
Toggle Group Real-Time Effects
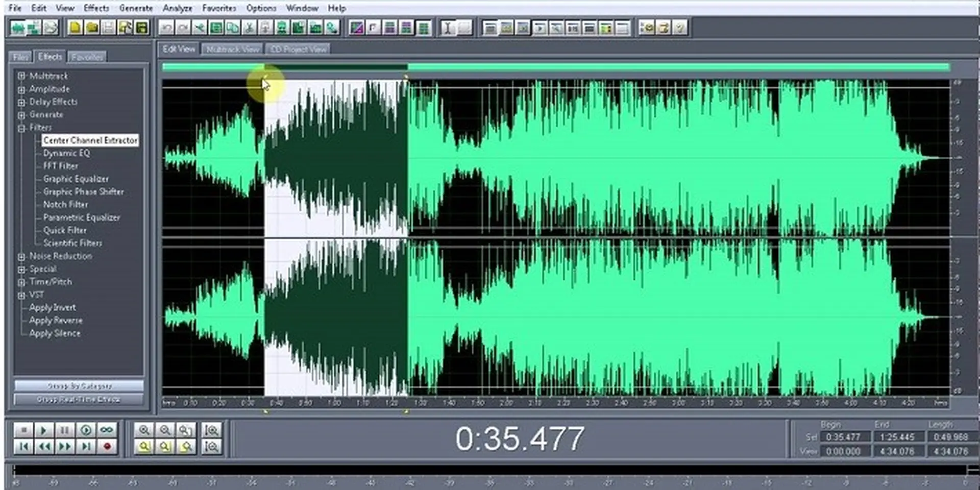pos(79,400)
